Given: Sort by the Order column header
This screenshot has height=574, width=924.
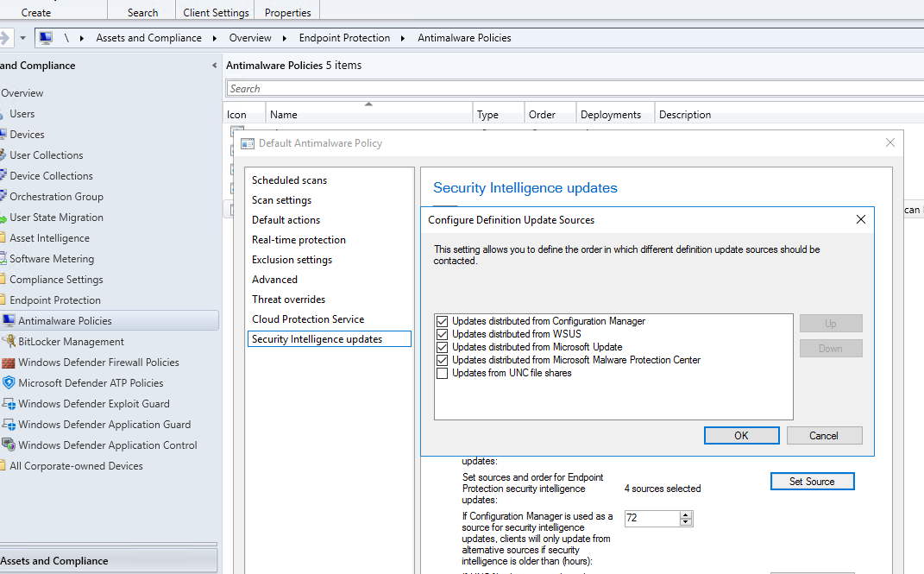Looking at the screenshot, I should [550, 115].
